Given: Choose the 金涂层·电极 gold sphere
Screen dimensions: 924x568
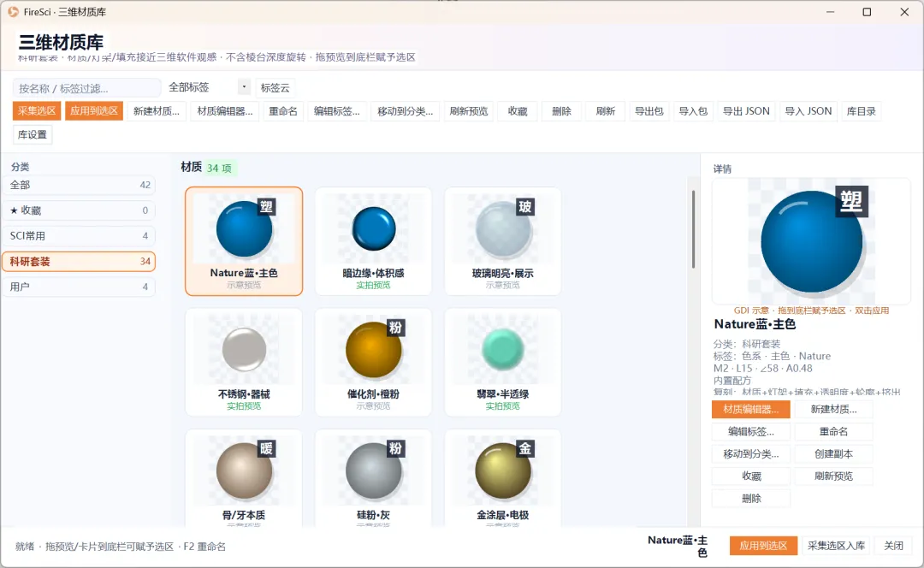Looking at the screenshot, I should pyautogui.click(x=503, y=478).
